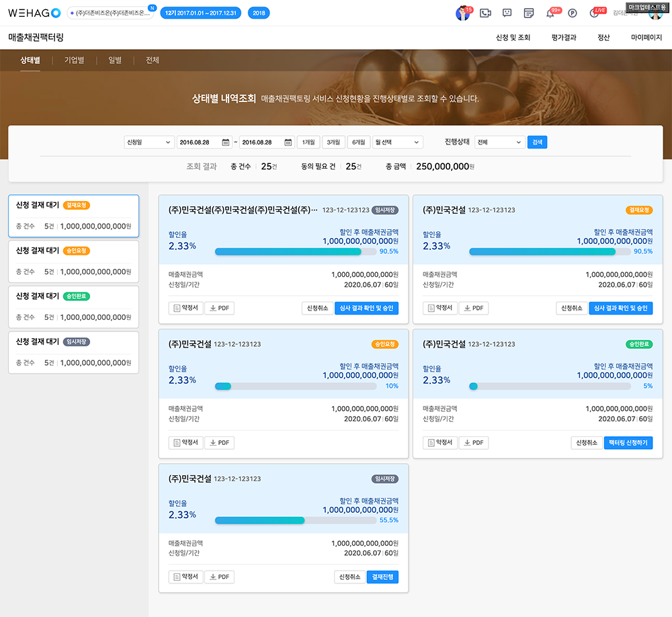The height and width of the screenshot is (617, 672).
Task: Click the 55.5% progress bar
Action: [295, 520]
